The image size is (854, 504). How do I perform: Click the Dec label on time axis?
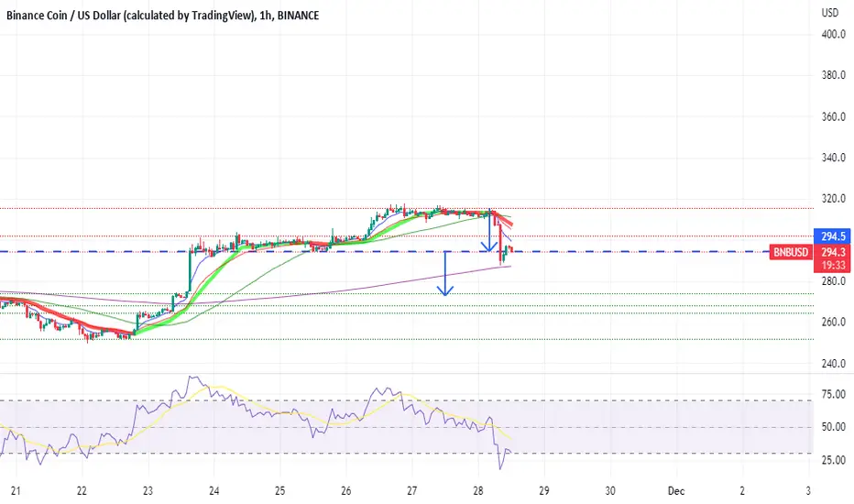pyautogui.click(x=676, y=491)
